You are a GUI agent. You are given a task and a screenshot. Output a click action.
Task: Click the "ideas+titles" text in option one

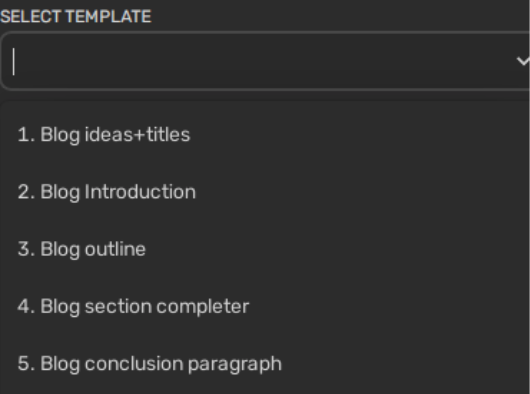pyautogui.click(x=138, y=134)
